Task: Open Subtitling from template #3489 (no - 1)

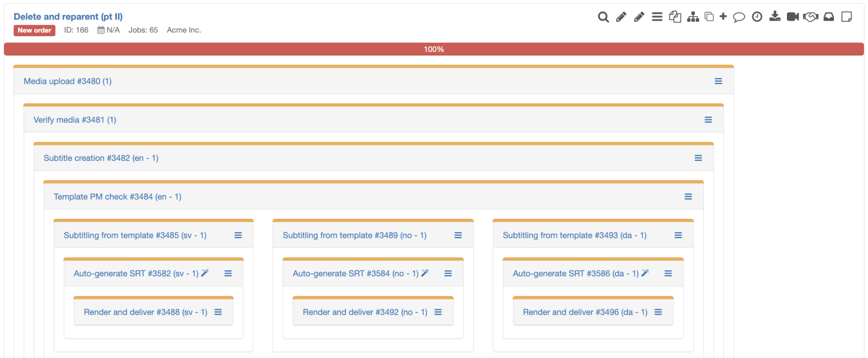Action: [x=354, y=235]
